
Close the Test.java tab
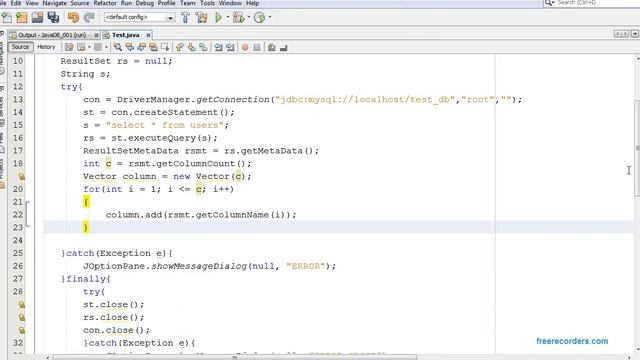pyautogui.click(x=148, y=35)
